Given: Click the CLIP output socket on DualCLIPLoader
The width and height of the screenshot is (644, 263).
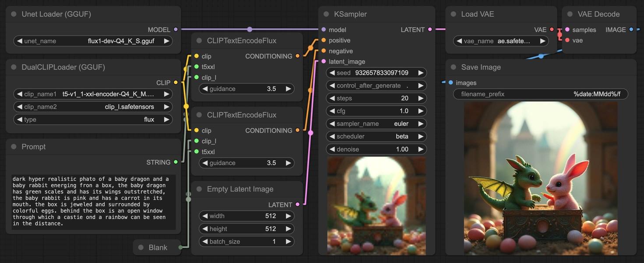Looking at the screenshot, I should coord(176,82).
